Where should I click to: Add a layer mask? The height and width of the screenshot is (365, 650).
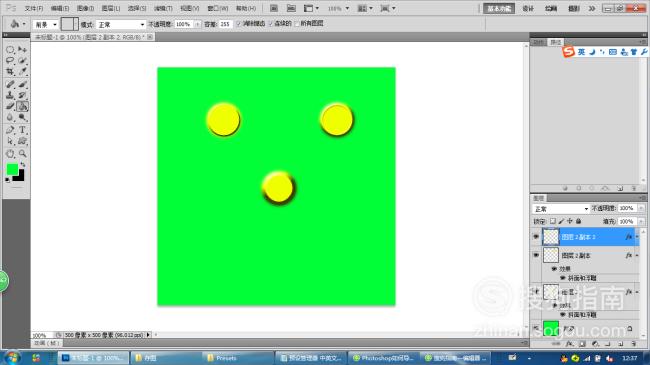[x=582, y=344]
